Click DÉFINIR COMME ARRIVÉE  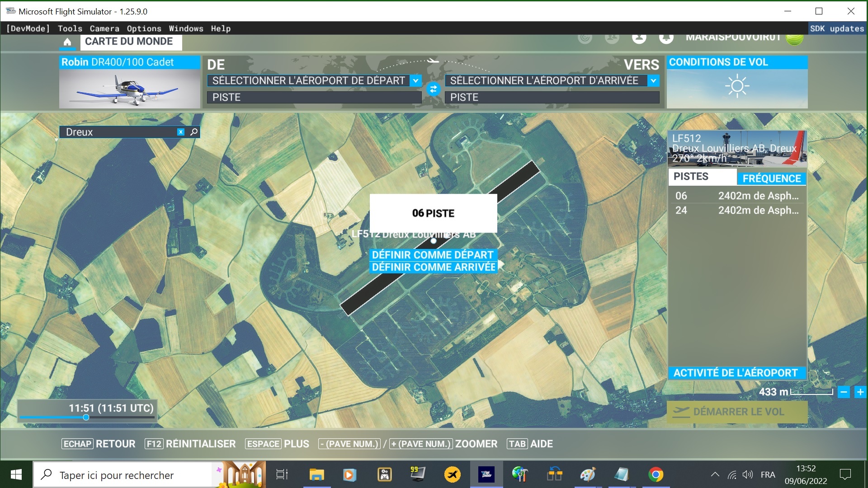pos(434,267)
